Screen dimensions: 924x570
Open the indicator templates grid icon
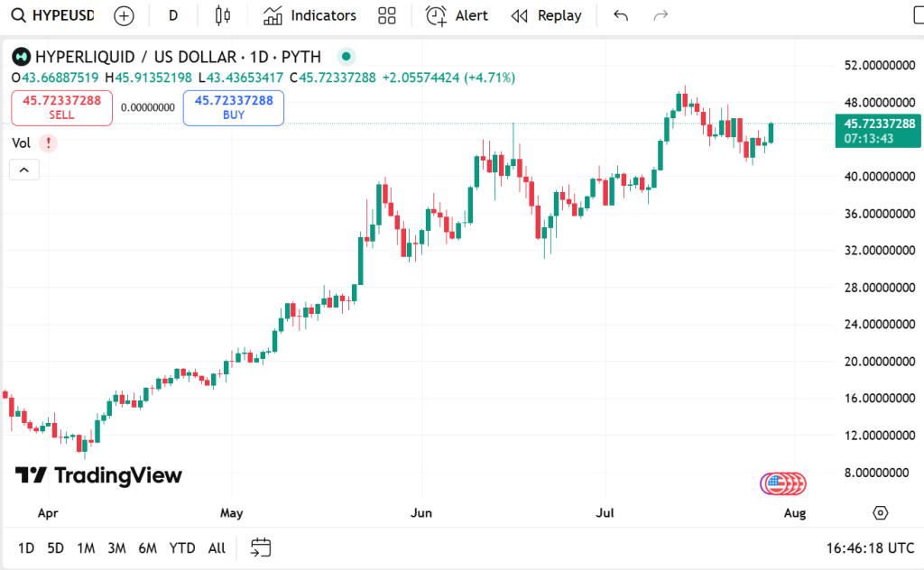(386, 15)
